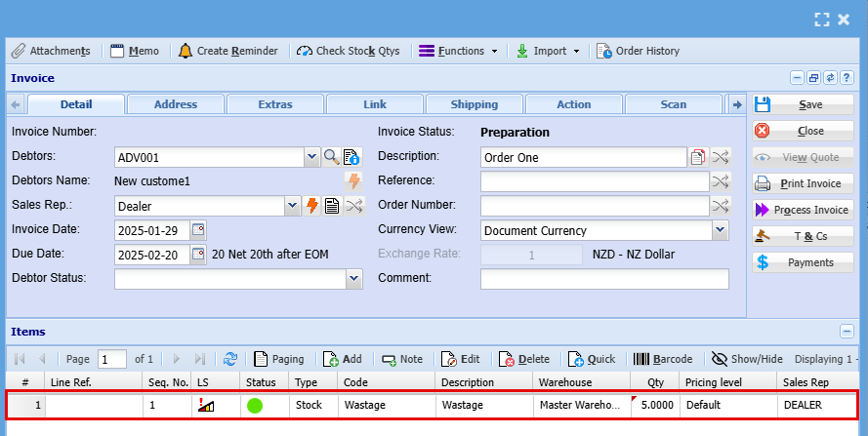Viewport: 868px width, 436px height.
Task: Click the Invoice Date field
Action: coord(152,230)
